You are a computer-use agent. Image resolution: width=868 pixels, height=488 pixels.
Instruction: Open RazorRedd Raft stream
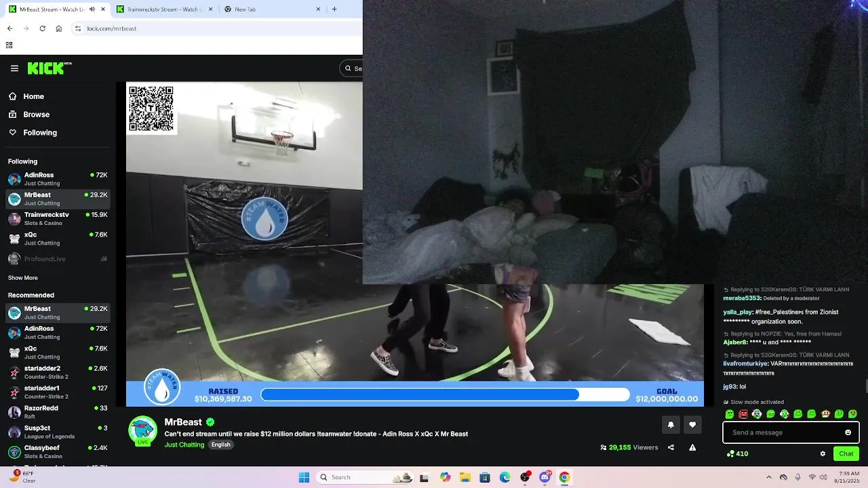58,412
